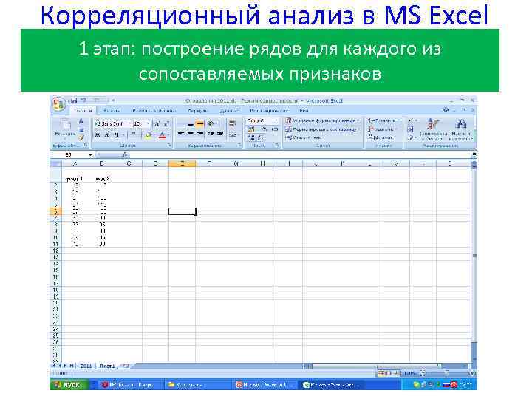This screenshot has width=532, height=399.
Task: Click the insert new worksheet tab icon
Action: 125,366
